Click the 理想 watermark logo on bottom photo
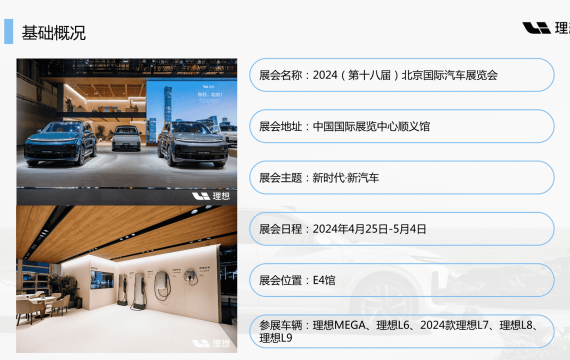 coord(211,343)
